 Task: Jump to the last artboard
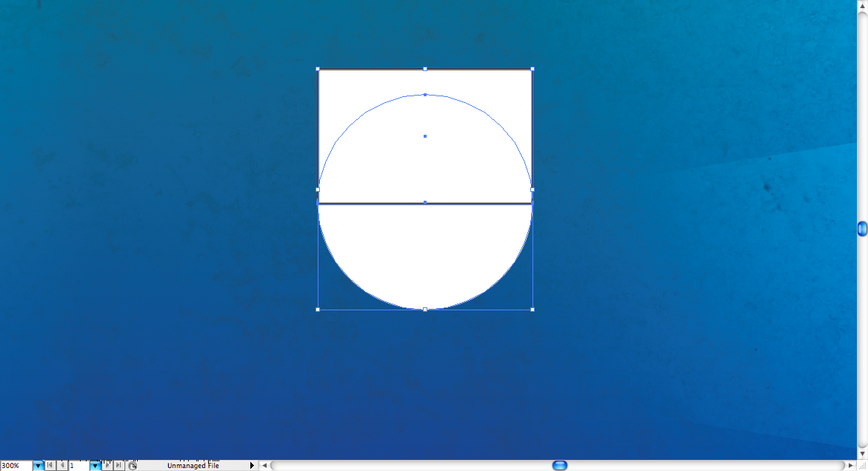click(118, 466)
